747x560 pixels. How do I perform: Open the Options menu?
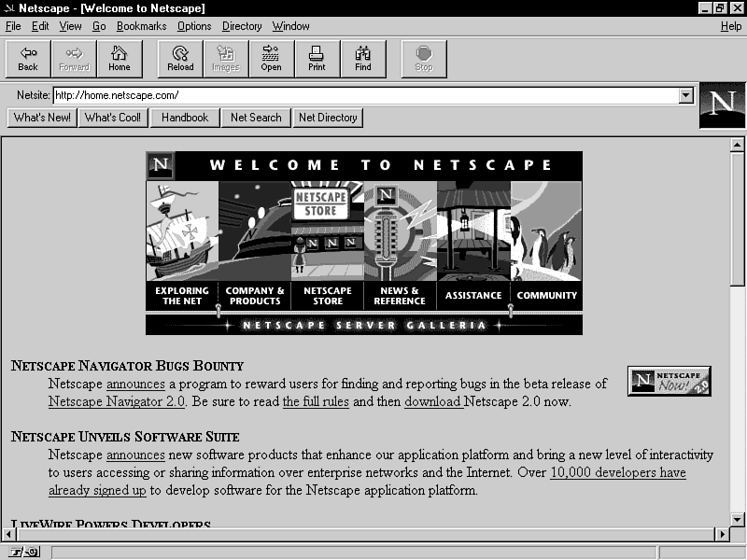[x=194, y=26]
